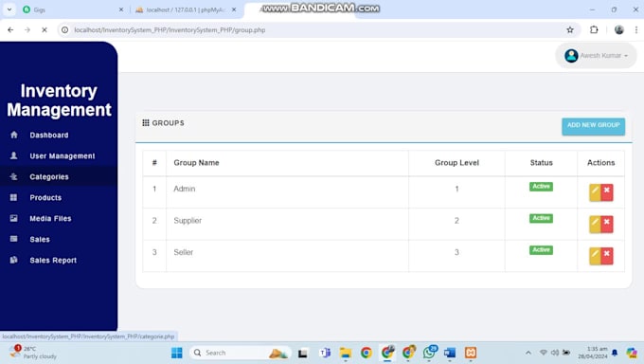
Task: Click the Products grid icon
Action: 14,197
